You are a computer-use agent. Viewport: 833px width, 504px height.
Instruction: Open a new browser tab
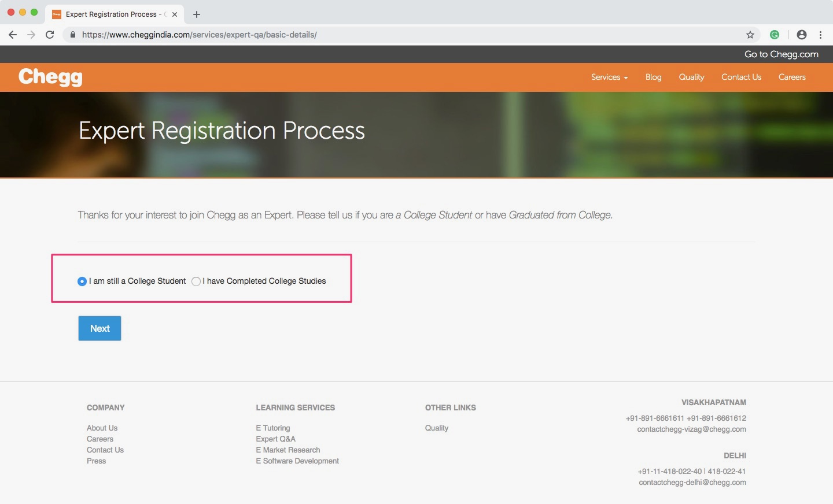pyautogui.click(x=197, y=14)
